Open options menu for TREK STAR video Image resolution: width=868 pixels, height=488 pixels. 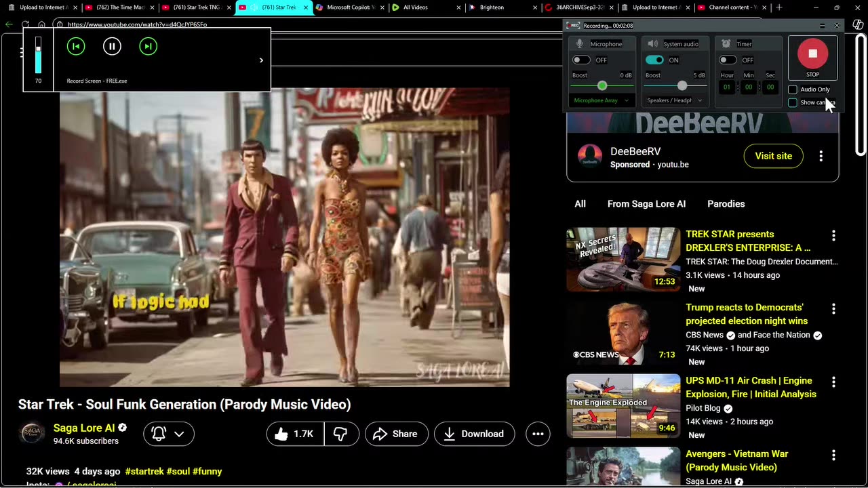(833, 236)
